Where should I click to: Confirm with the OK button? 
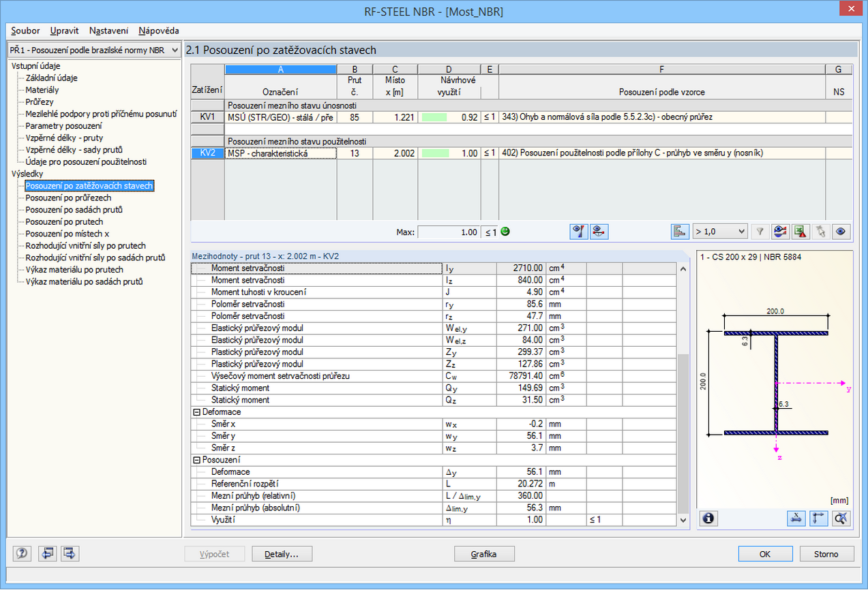[766, 554]
